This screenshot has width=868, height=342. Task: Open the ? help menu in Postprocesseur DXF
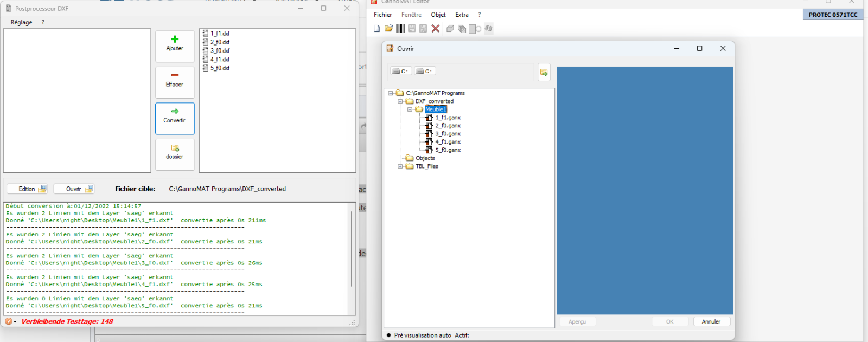(43, 22)
